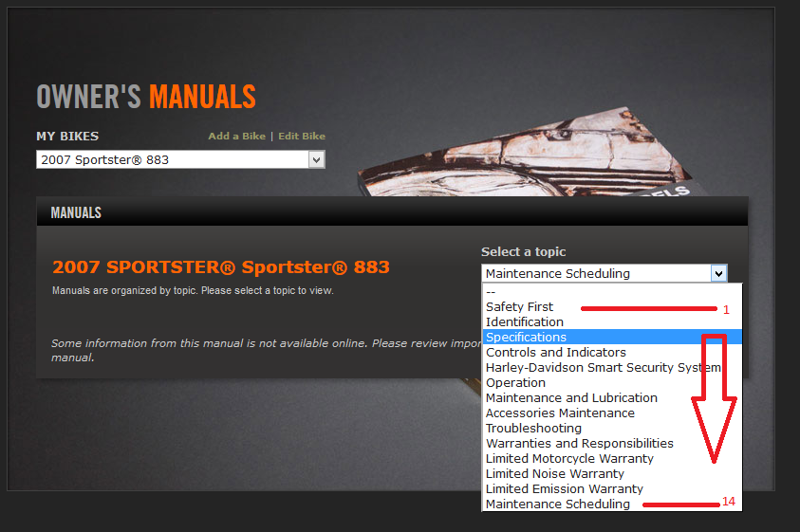Click the Edit Bike link
Viewport: 800px width, 532px height.
pyautogui.click(x=301, y=137)
